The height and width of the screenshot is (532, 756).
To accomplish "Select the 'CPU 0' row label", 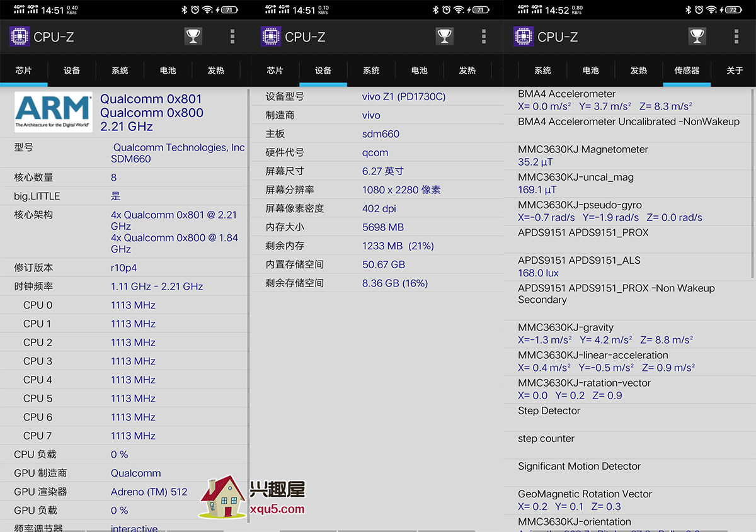I will [38, 305].
